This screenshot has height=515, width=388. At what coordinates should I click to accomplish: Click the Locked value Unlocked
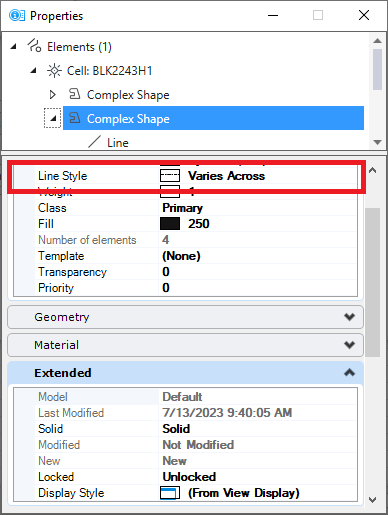189,477
